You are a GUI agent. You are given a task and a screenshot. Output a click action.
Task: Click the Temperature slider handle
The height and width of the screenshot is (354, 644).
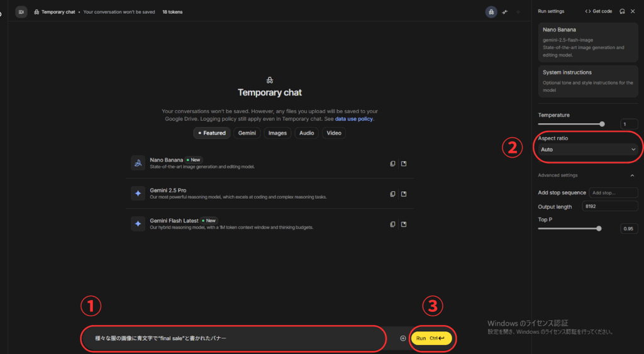602,124
